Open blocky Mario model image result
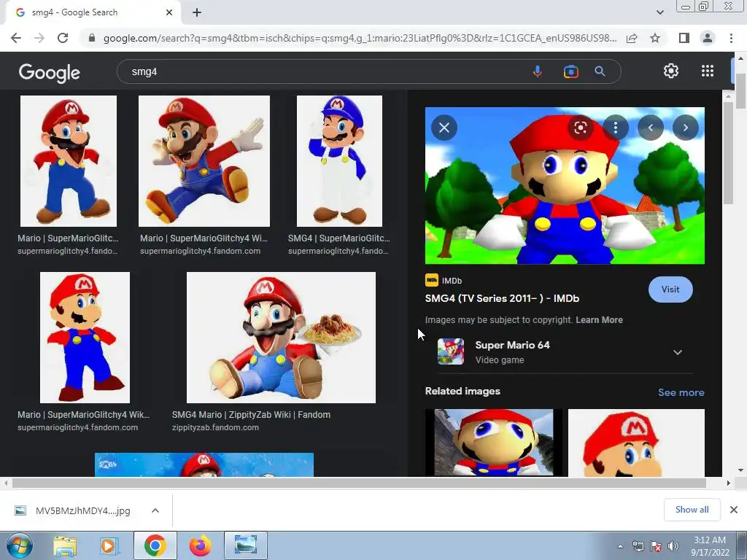Screen dimensions: 747x560 [85, 338]
